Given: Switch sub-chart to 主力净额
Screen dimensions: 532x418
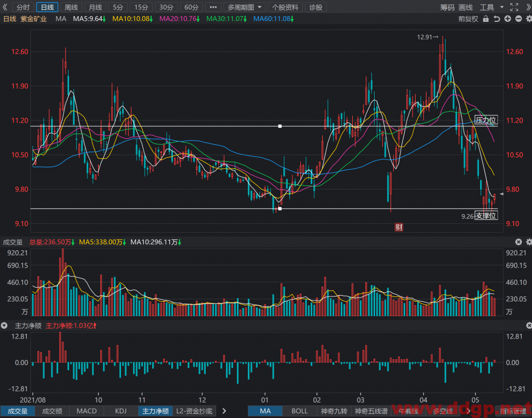Looking at the screenshot, I should [x=155, y=411].
